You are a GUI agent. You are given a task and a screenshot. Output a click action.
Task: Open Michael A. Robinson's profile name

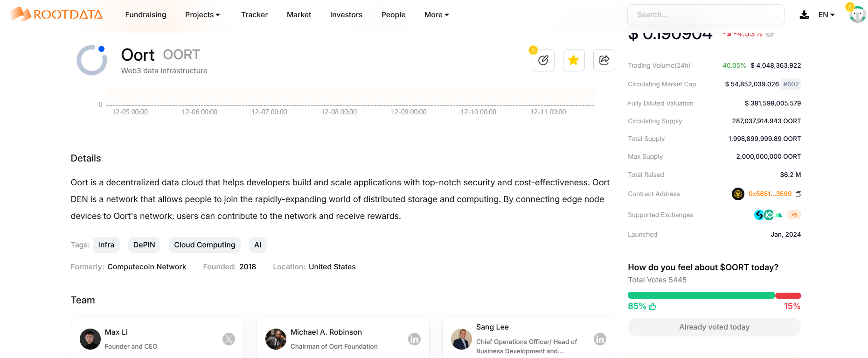click(x=326, y=332)
